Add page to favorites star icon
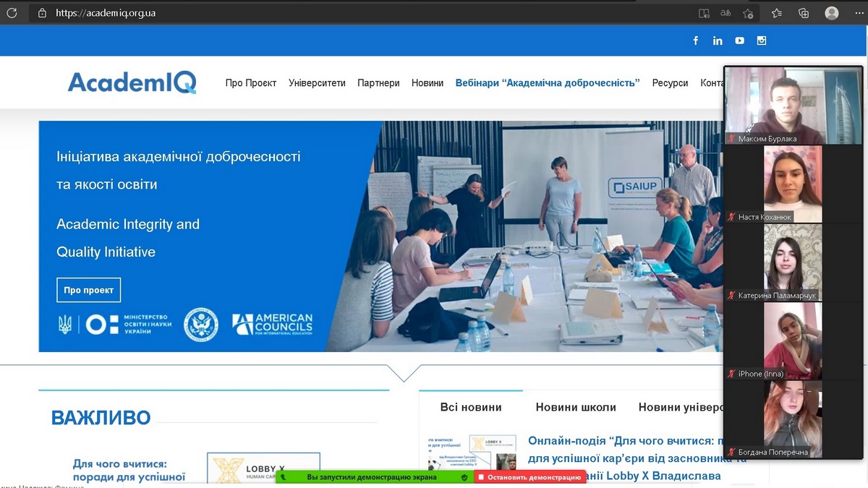 pos(749,12)
